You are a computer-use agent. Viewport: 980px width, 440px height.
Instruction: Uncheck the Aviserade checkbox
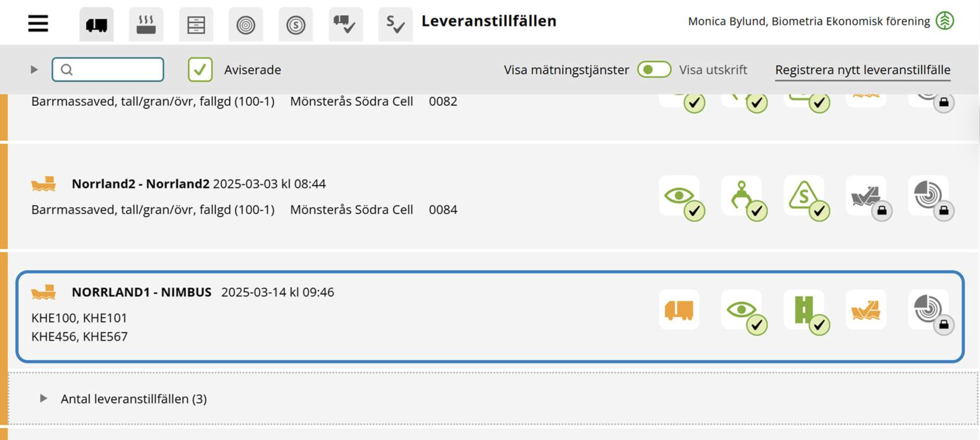[200, 70]
